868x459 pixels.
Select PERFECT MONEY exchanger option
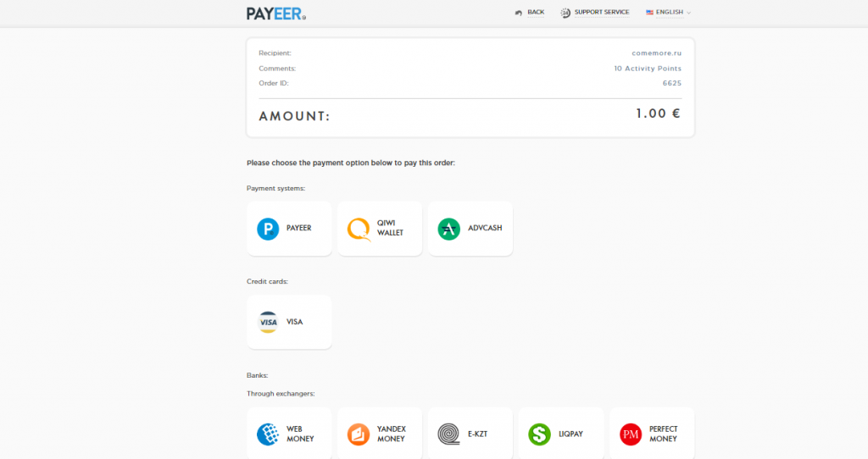pyautogui.click(x=652, y=434)
